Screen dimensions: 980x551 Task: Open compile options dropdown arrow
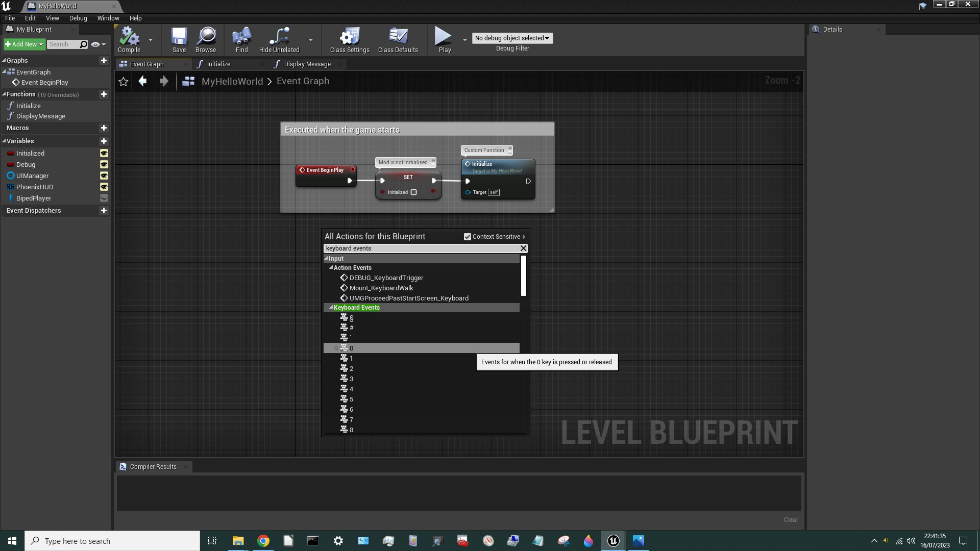pyautogui.click(x=151, y=40)
